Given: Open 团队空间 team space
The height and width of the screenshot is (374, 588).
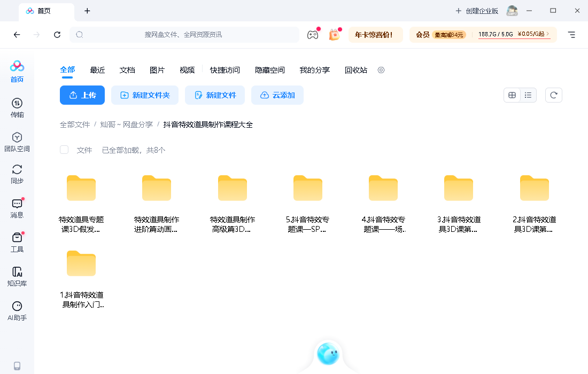Looking at the screenshot, I should (17, 142).
